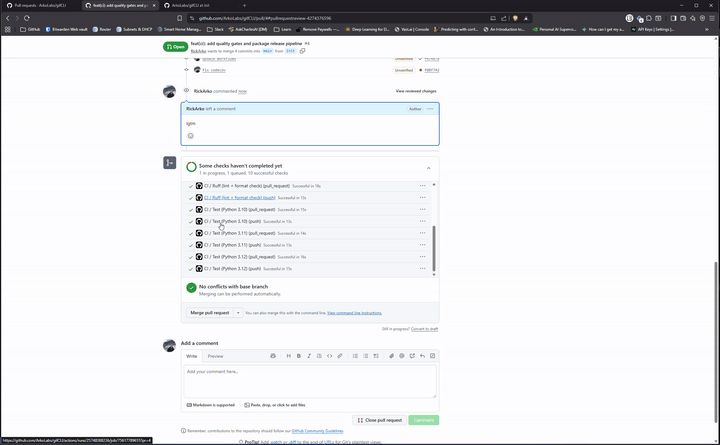Switch to Pull requests browser tab
Image resolution: width=720 pixels, height=445 pixels.
(x=40, y=6)
